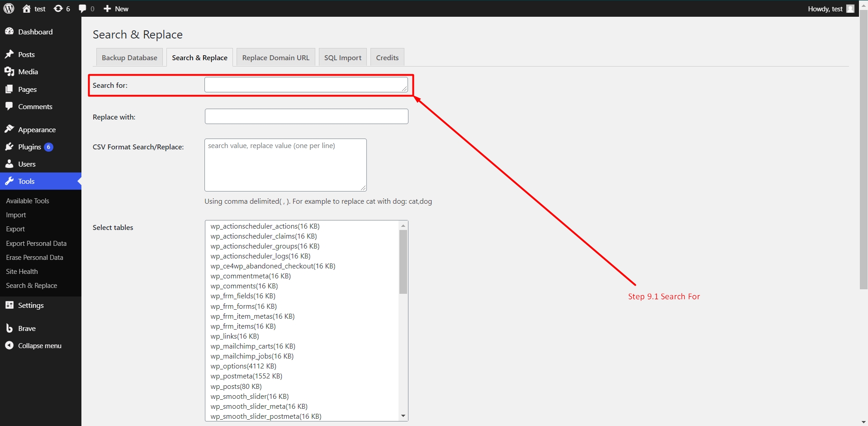The width and height of the screenshot is (868, 426).
Task: Open Search & Replace sidebar submenu link
Action: coord(32,285)
